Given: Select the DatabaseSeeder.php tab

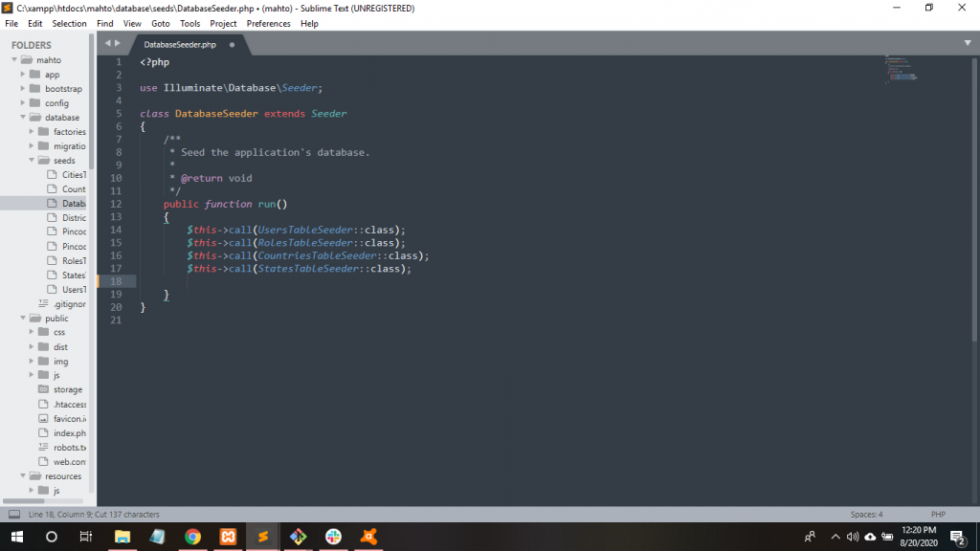Looking at the screenshot, I should click(x=180, y=45).
